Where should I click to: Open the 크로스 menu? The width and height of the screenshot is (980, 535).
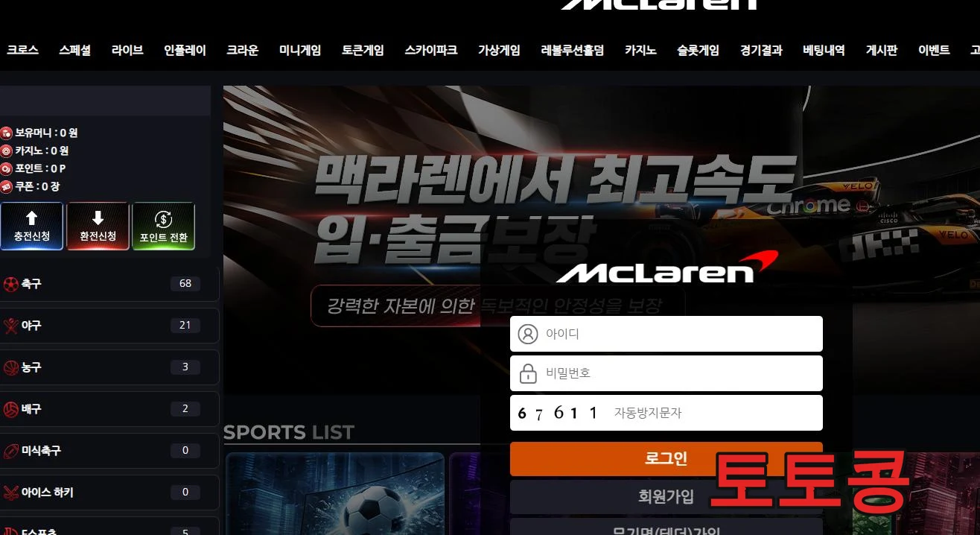pos(22,51)
